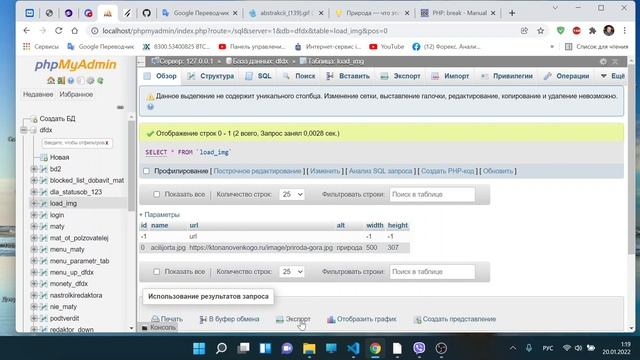Open the GitHub browser tab
640x360 pixels.
(x=147, y=13)
